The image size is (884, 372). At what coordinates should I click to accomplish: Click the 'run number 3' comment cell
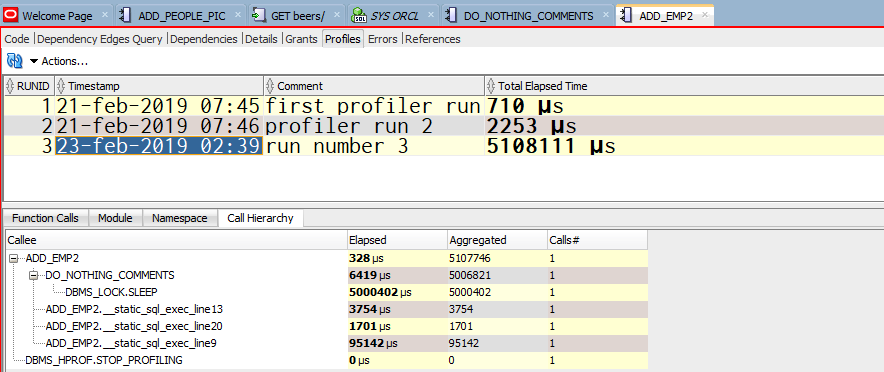pyautogui.click(x=374, y=146)
